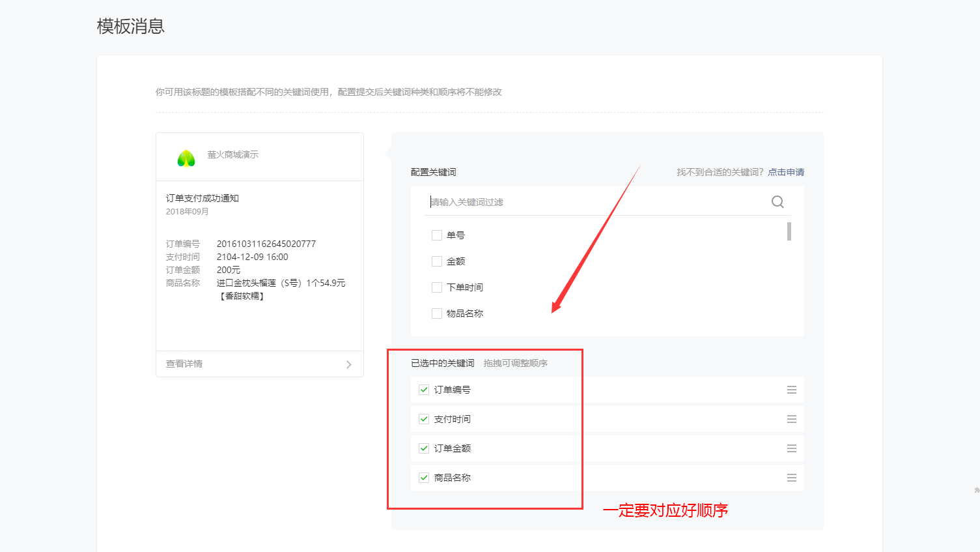
Task: Click the drag handle for 订单金额
Action: [792, 448]
